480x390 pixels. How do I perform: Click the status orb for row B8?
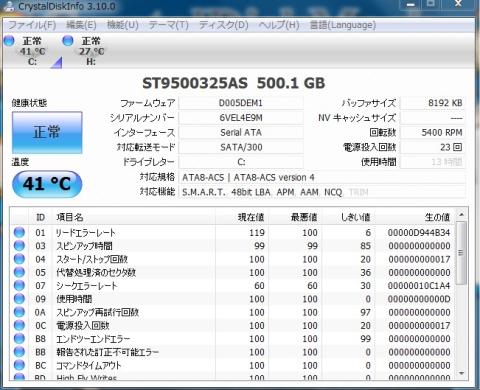point(19,339)
